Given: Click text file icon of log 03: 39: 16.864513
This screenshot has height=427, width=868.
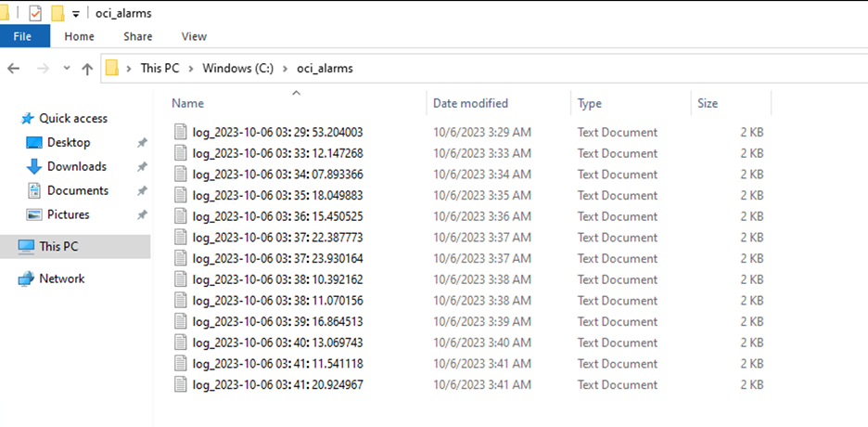Looking at the screenshot, I should coord(181,321).
